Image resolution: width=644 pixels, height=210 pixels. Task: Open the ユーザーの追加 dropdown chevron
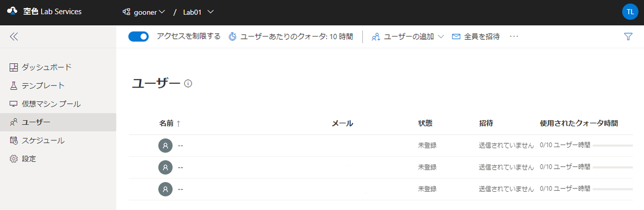pos(441,37)
